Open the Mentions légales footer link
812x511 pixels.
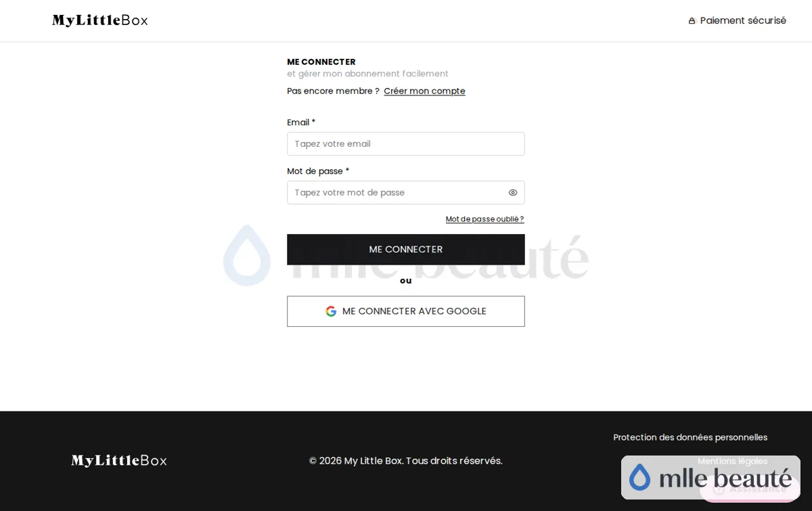click(732, 461)
